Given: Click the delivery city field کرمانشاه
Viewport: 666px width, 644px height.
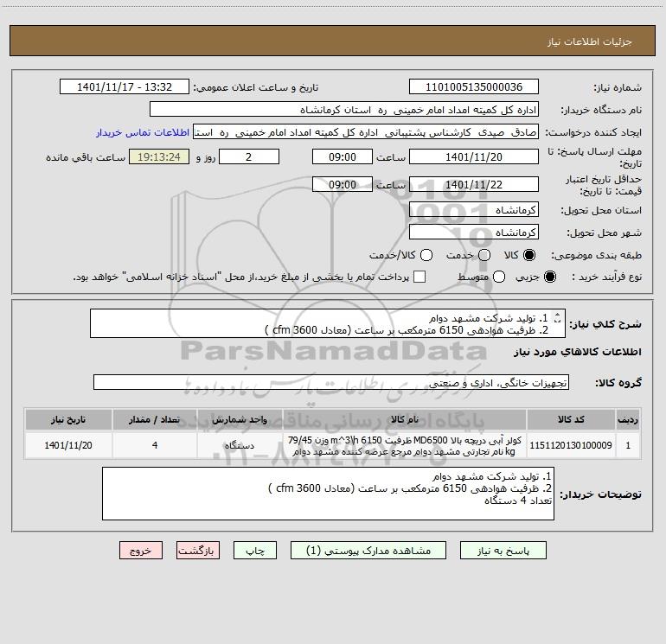Looking at the screenshot, I should pyautogui.click(x=474, y=233).
